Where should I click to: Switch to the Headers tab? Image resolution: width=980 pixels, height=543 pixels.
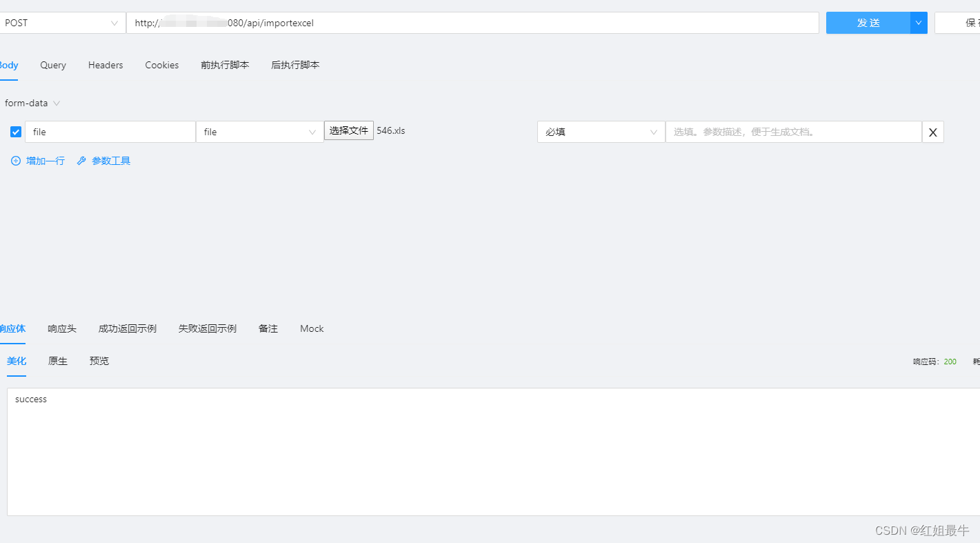point(105,65)
